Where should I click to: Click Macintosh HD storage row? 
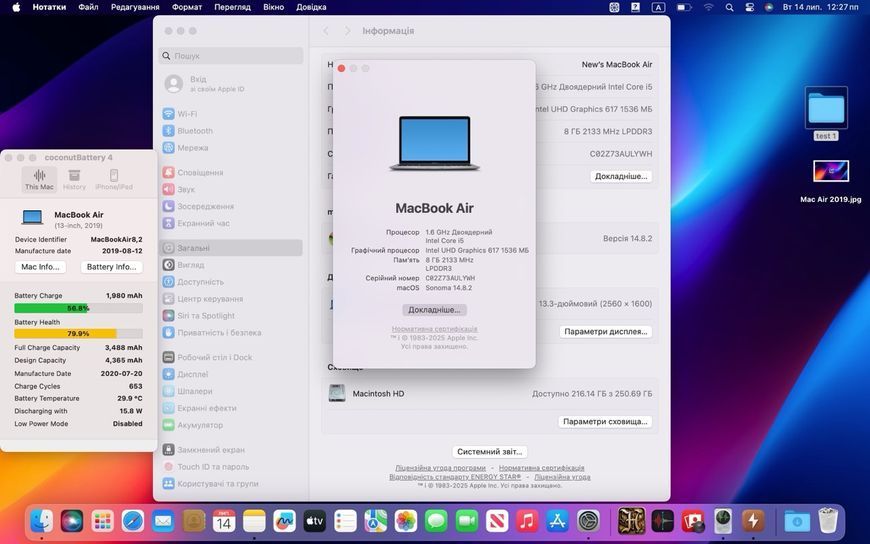pos(490,394)
